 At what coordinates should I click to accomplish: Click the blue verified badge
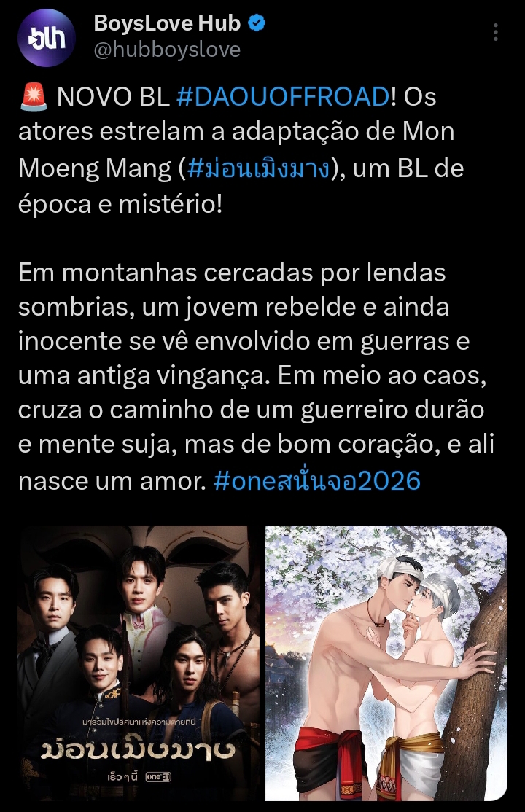coord(257,23)
